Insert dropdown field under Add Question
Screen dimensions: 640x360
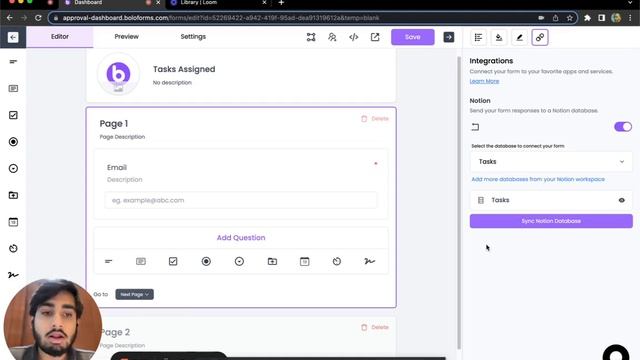[239, 261]
